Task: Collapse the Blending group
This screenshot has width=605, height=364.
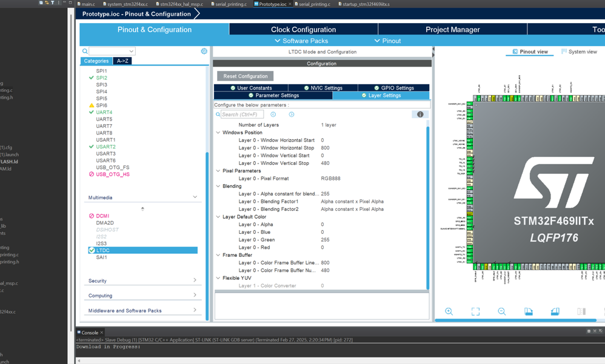Action: [x=218, y=186]
